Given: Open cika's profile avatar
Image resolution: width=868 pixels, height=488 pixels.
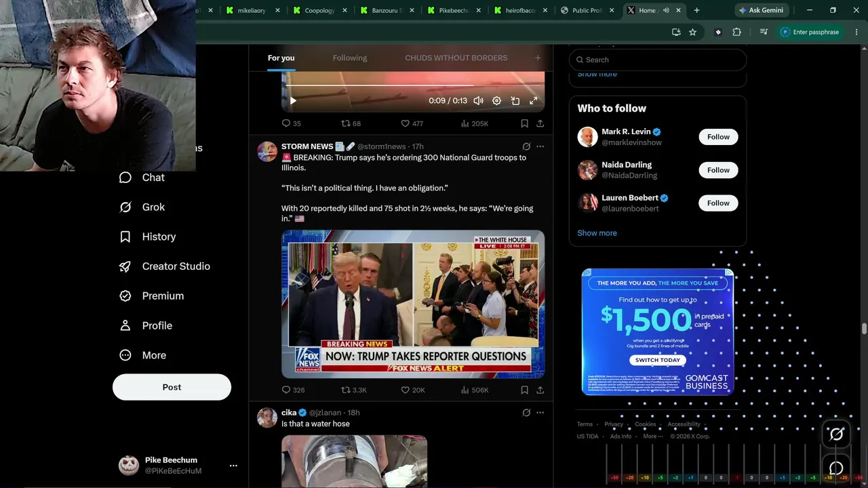Looking at the screenshot, I should (267, 418).
